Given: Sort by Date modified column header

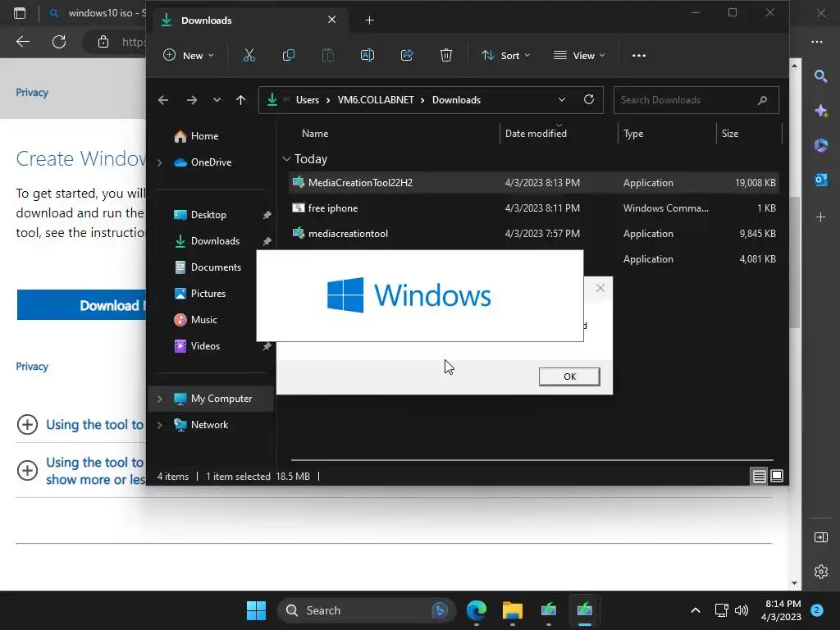Looking at the screenshot, I should coord(536,134).
